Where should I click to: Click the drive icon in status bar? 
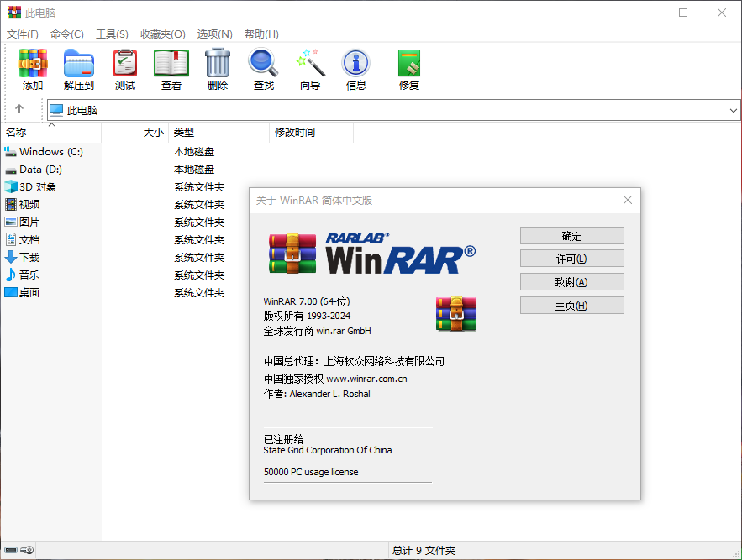tap(11, 550)
